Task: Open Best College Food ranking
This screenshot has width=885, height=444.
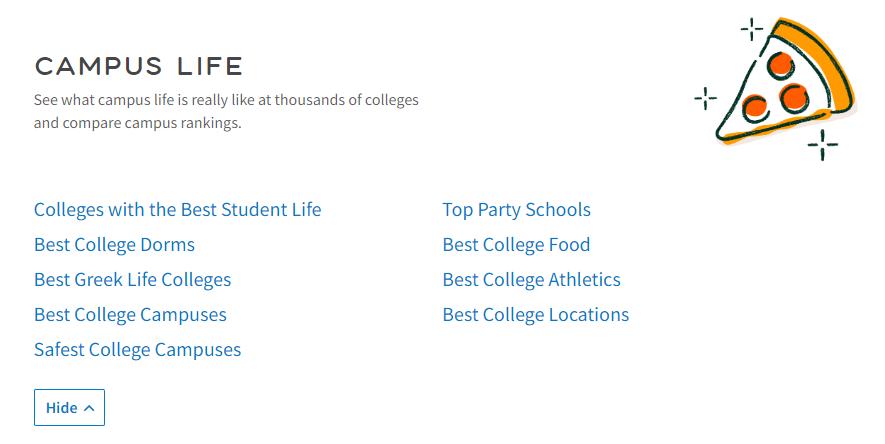Action: click(516, 245)
